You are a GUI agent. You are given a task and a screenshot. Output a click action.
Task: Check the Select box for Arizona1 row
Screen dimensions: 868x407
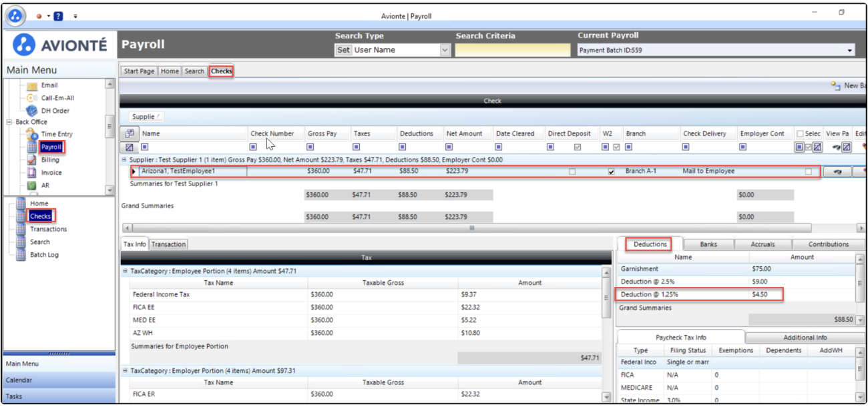pyautogui.click(x=809, y=171)
